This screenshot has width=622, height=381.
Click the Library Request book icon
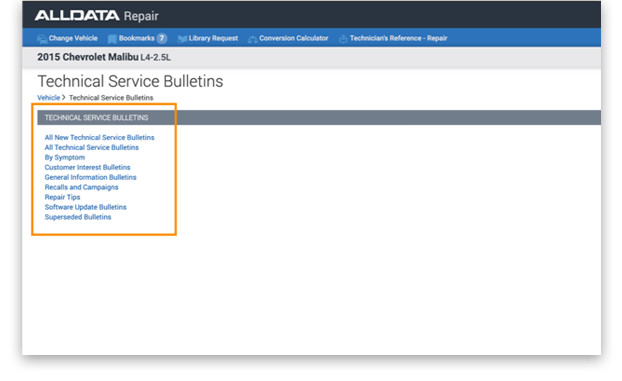coord(182,38)
